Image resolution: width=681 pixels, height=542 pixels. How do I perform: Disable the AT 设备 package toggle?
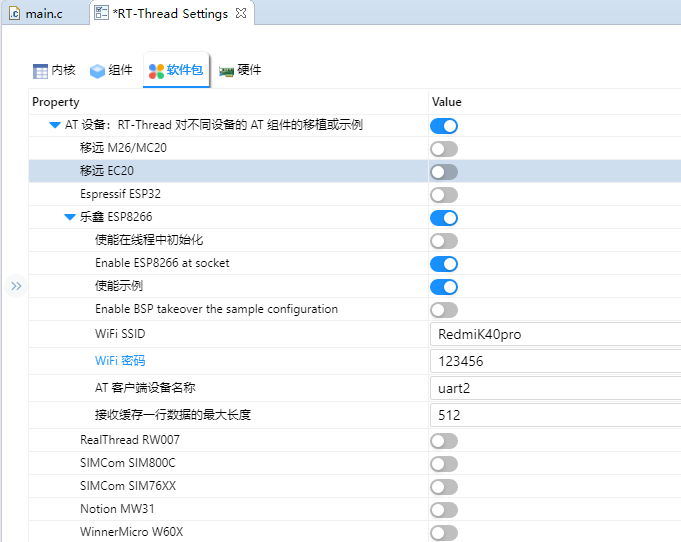tap(444, 126)
